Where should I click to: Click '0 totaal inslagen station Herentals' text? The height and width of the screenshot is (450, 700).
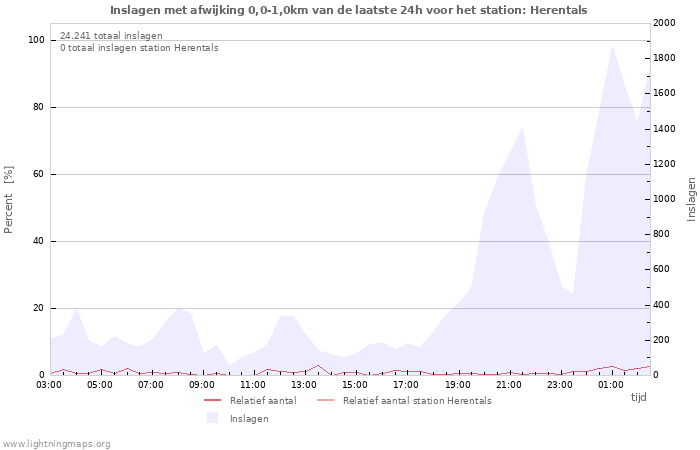pos(139,48)
